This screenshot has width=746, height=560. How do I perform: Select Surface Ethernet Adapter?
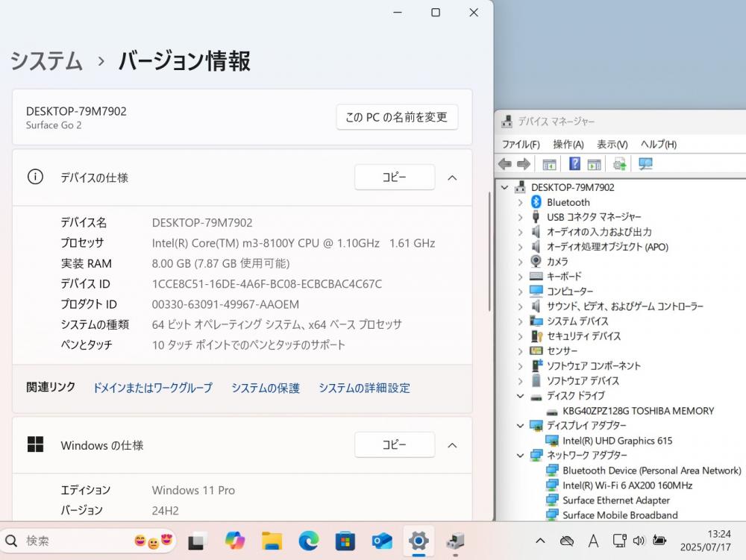[x=615, y=500]
